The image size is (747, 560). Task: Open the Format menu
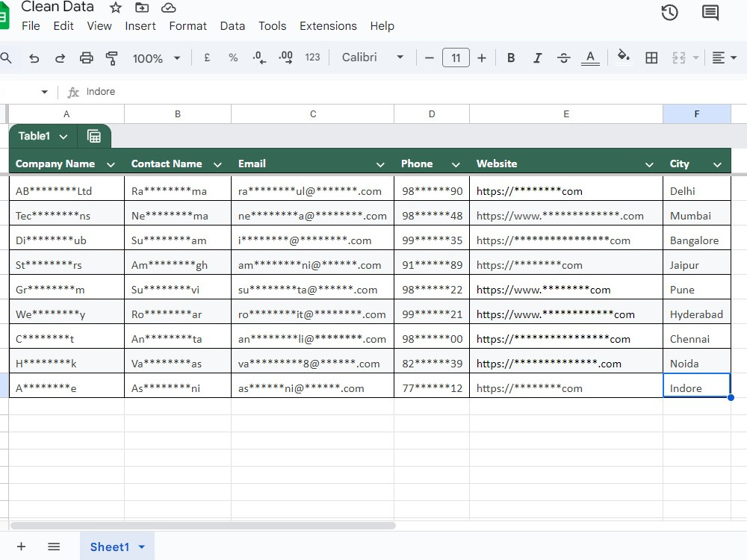tap(187, 25)
